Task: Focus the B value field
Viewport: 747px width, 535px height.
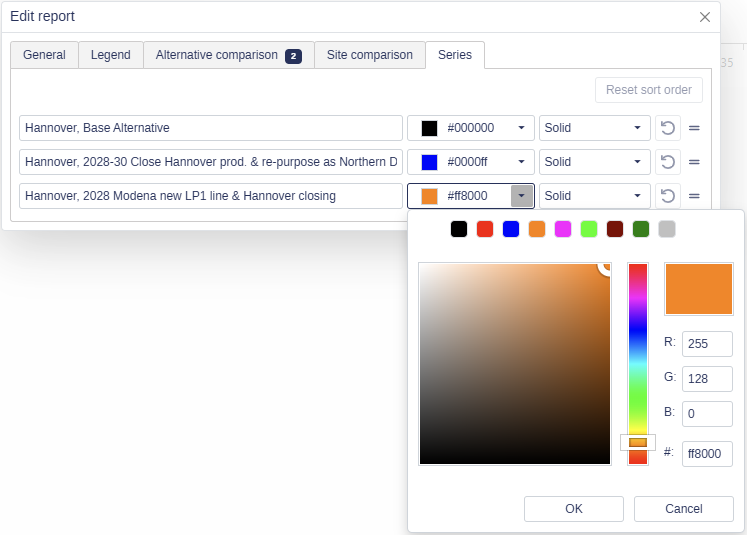Action: click(707, 414)
